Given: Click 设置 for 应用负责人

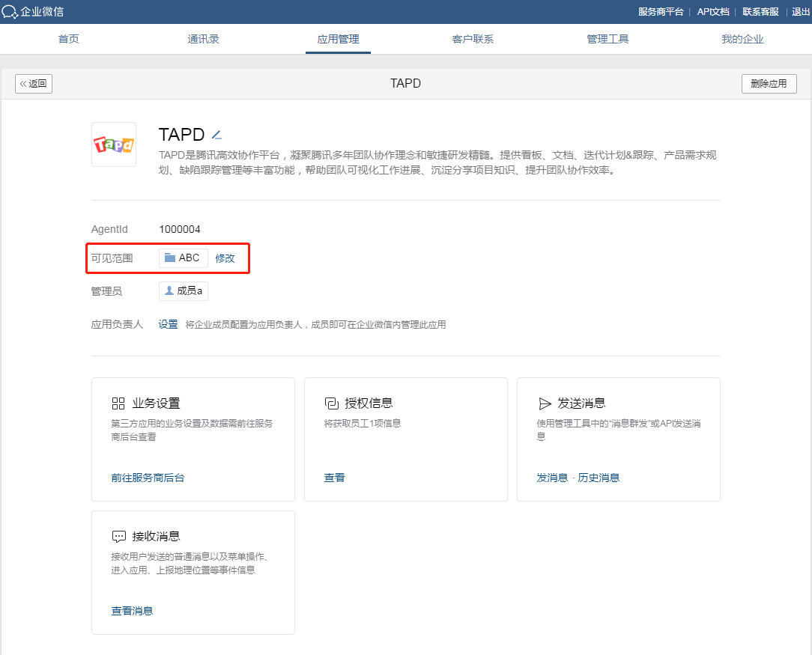Looking at the screenshot, I should point(168,324).
